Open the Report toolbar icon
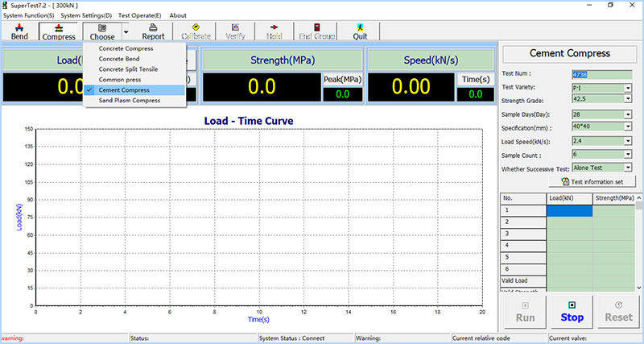The height and width of the screenshot is (344, 644). pos(153,31)
